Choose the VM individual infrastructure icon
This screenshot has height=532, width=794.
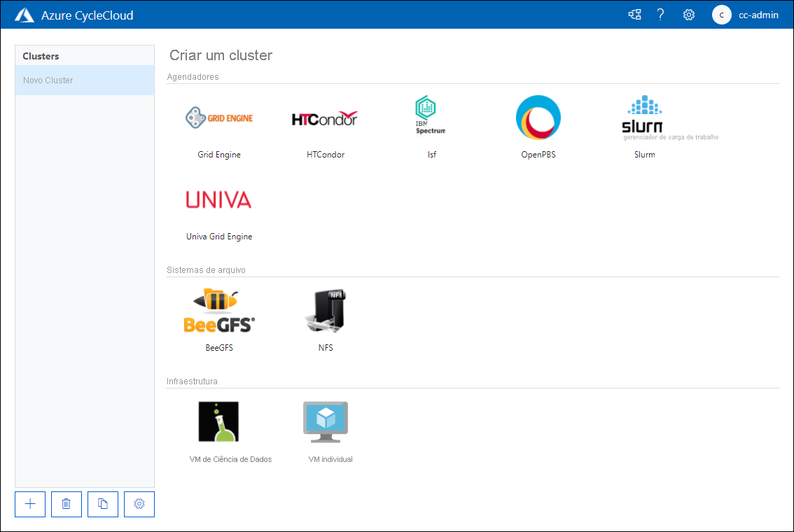(325, 421)
